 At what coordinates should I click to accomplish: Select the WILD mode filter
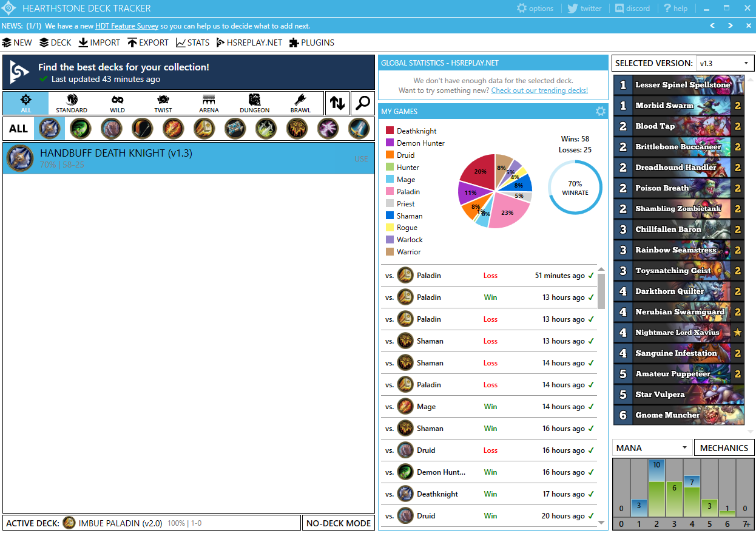pos(117,103)
